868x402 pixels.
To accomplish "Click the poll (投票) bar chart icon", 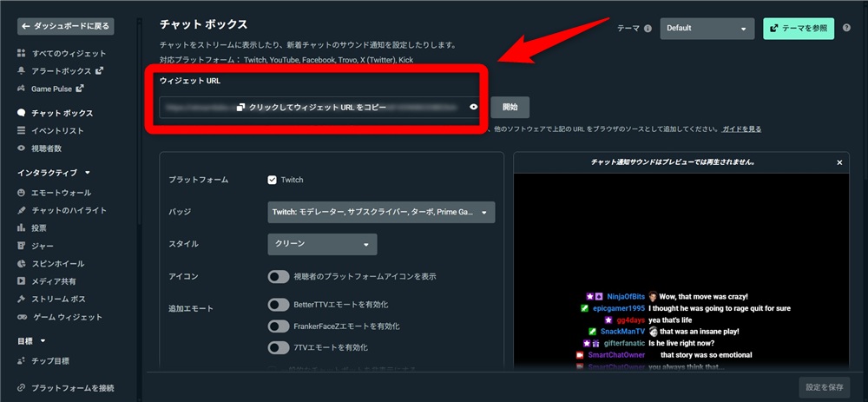I will (x=22, y=228).
